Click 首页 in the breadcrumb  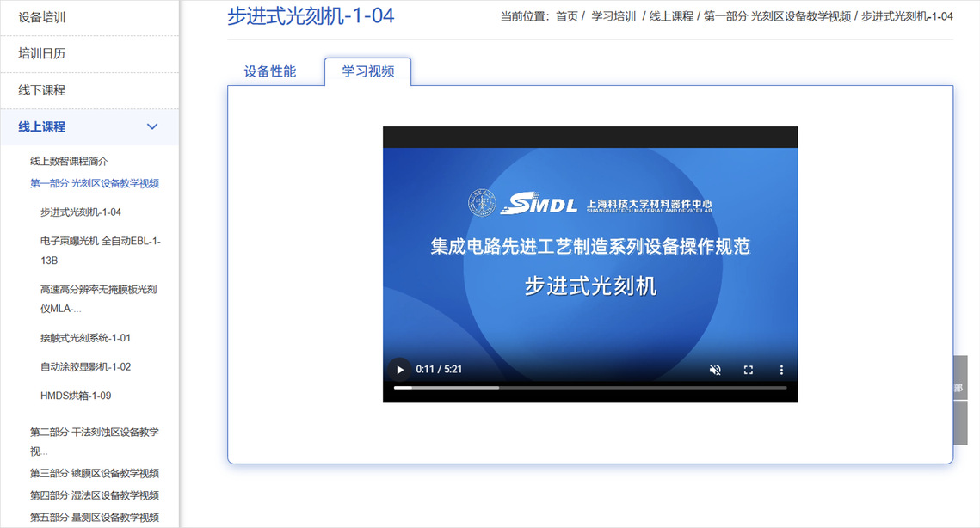click(567, 16)
